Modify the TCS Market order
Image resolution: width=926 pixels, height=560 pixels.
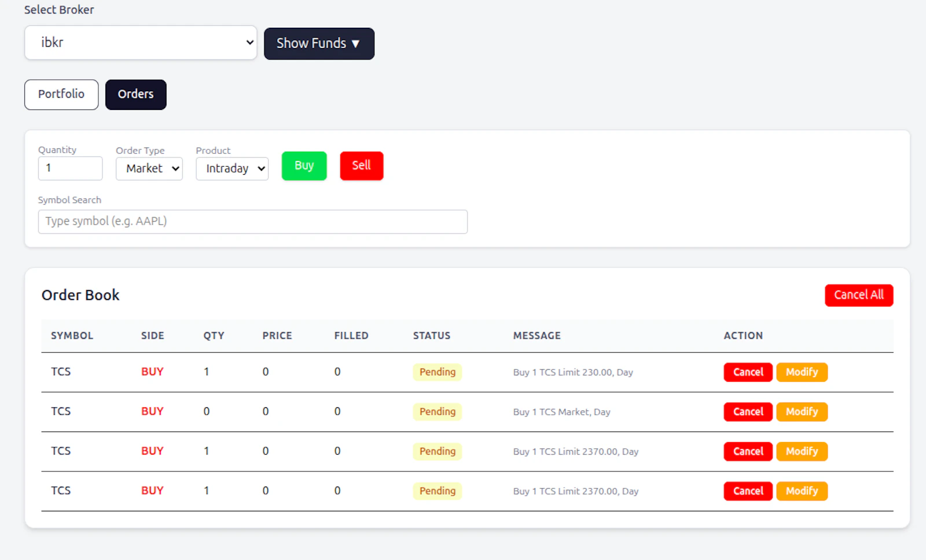click(x=802, y=412)
